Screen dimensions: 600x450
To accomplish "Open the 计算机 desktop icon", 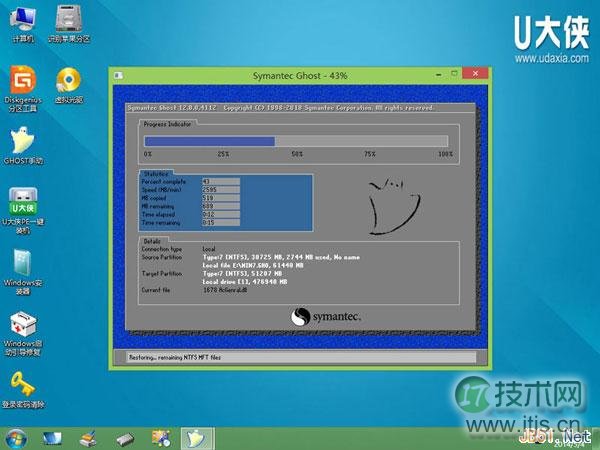I will click(23, 24).
